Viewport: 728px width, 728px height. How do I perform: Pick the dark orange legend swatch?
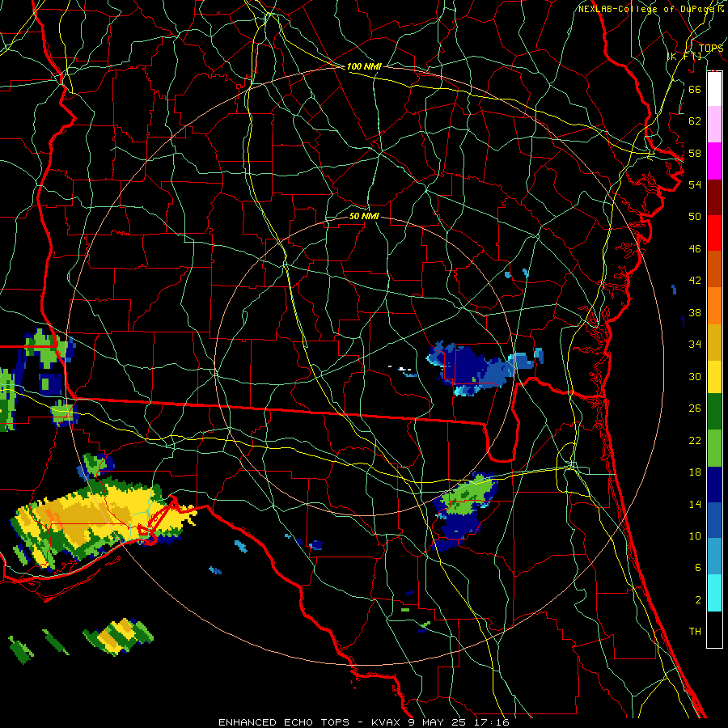click(x=714, y=269)
